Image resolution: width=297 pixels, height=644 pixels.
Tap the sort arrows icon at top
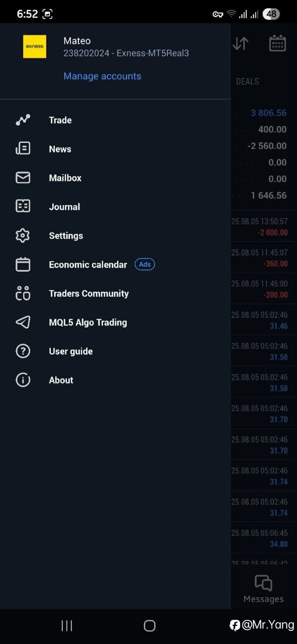[x=240, y=44]
